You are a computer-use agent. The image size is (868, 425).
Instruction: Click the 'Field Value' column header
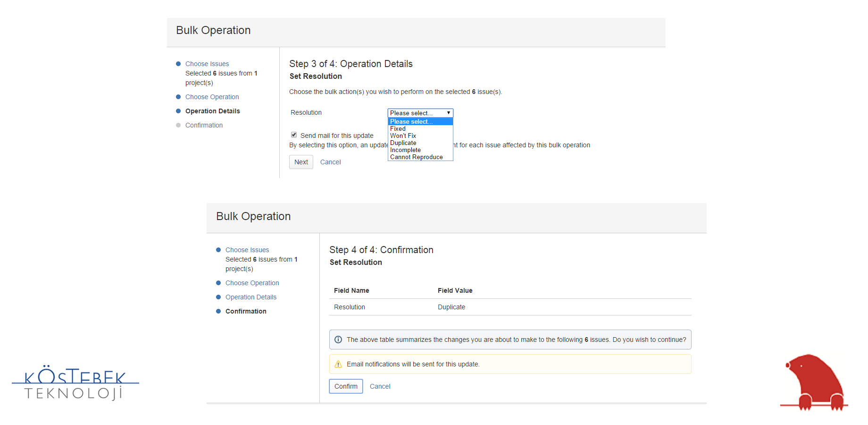pos(455,290)
